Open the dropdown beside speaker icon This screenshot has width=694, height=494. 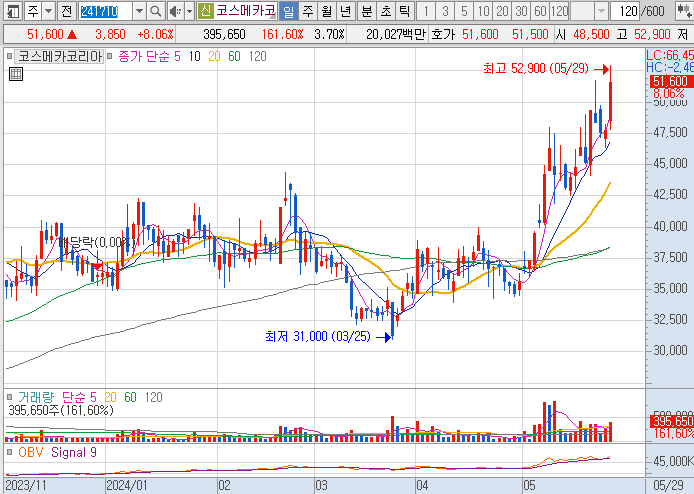[189, 11]
